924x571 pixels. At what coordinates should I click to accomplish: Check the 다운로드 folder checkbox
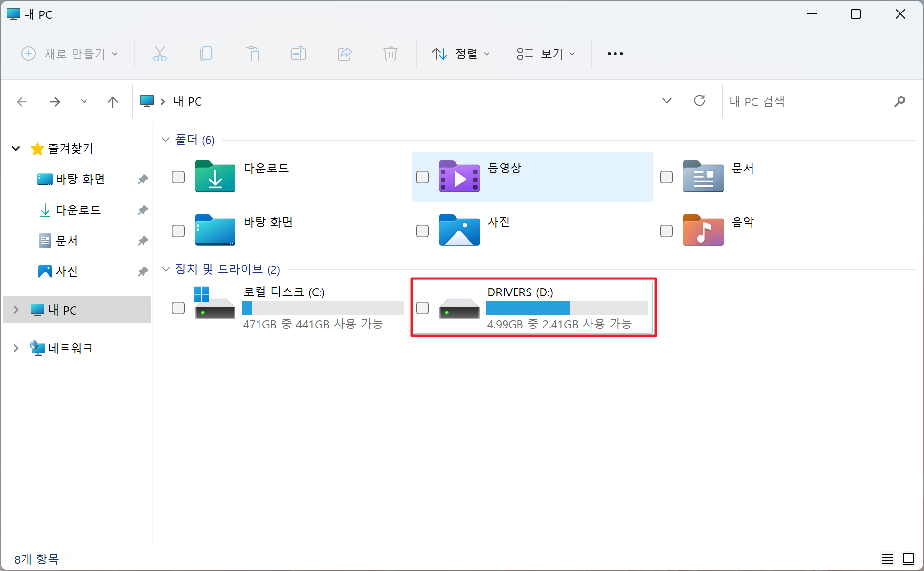click(x=178, y=177)
